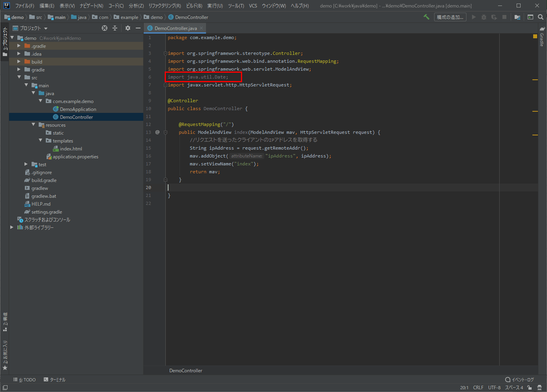The height and width of the screenshot is (392, 547).
Task: Open the event log in status bar
Action: [x=519, y=379]
